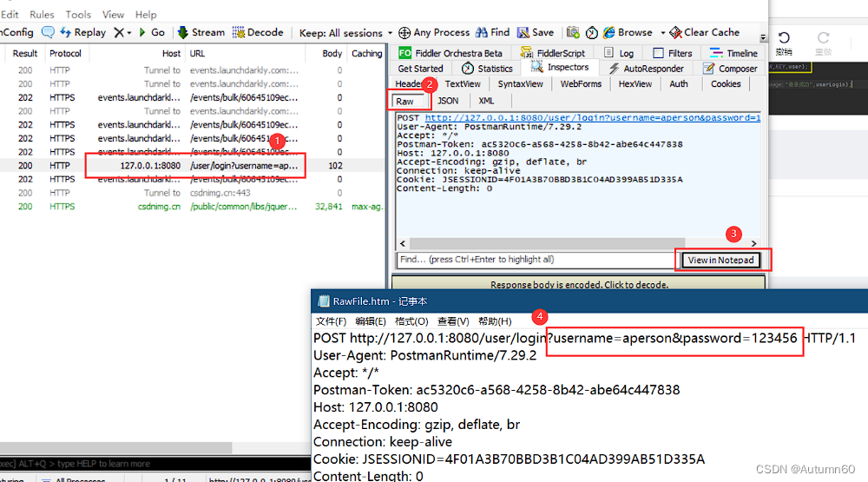This screenshot has width=868, height=482.
Task: Select the Tunnel to csdnimg.cn:443 session
Action: pos(192,193)
